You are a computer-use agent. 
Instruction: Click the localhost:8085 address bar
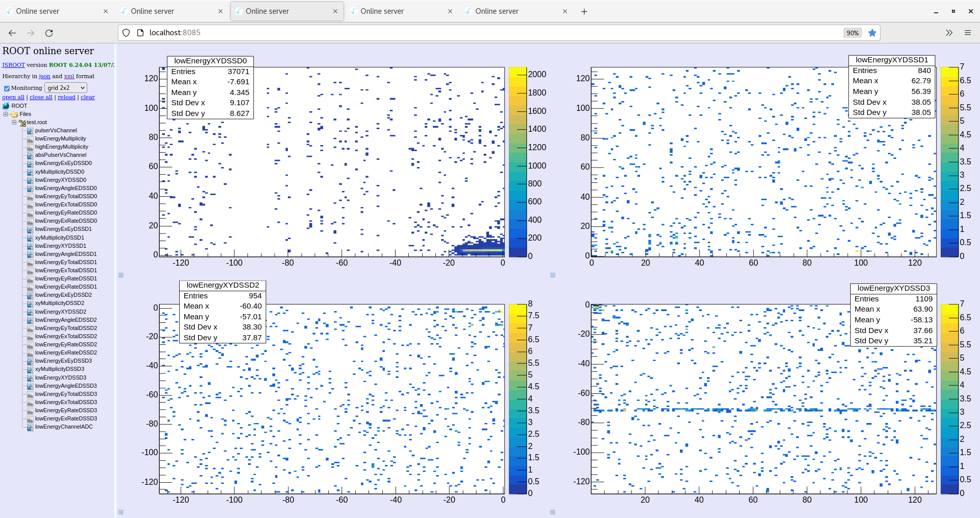[x=459, y=33]
